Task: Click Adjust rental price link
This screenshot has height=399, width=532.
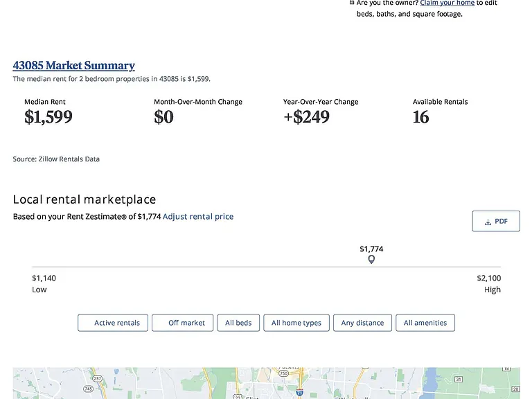Action: 198,216
